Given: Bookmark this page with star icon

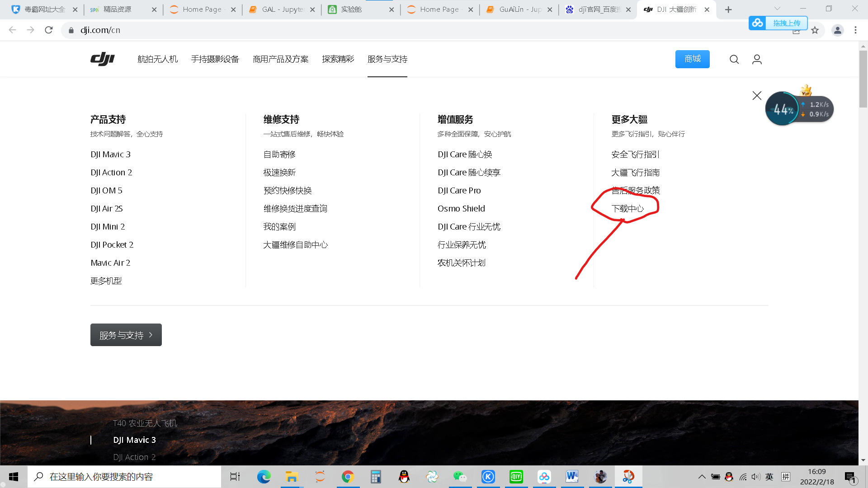Looking at the screenshot, I should (x=815, y=30).
